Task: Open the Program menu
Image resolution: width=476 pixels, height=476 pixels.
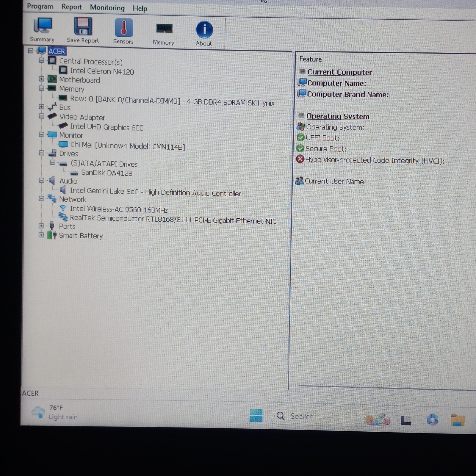Action: tap(40, 6)
